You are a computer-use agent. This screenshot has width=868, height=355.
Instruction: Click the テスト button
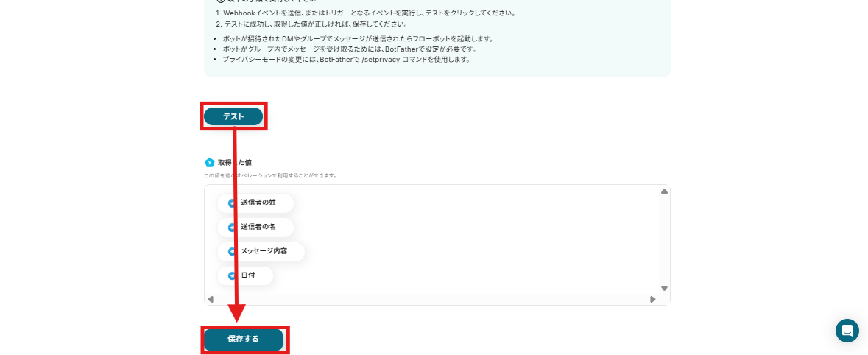(x=233, y=116)
